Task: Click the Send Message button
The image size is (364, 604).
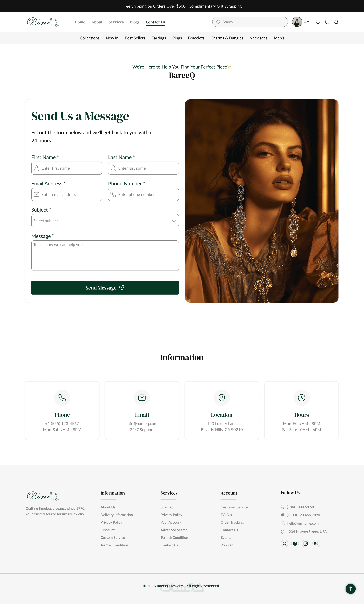Action: (x=105, y=288)
